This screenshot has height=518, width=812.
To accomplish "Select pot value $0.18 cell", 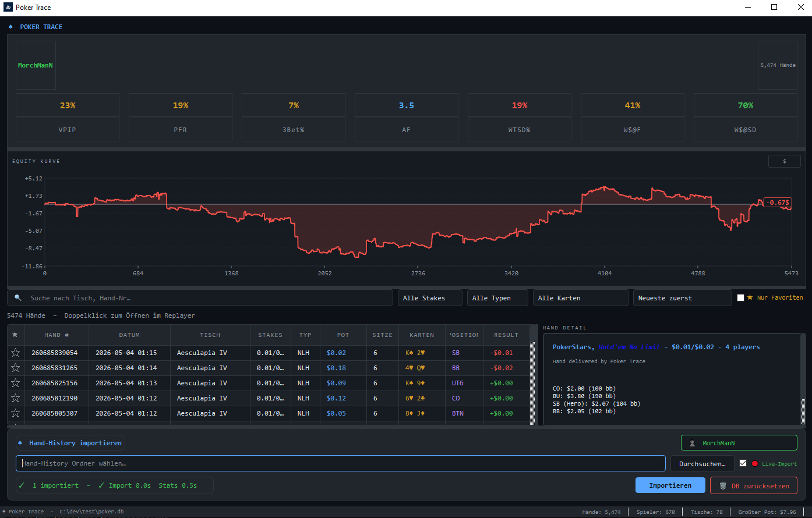I will 343,368.
